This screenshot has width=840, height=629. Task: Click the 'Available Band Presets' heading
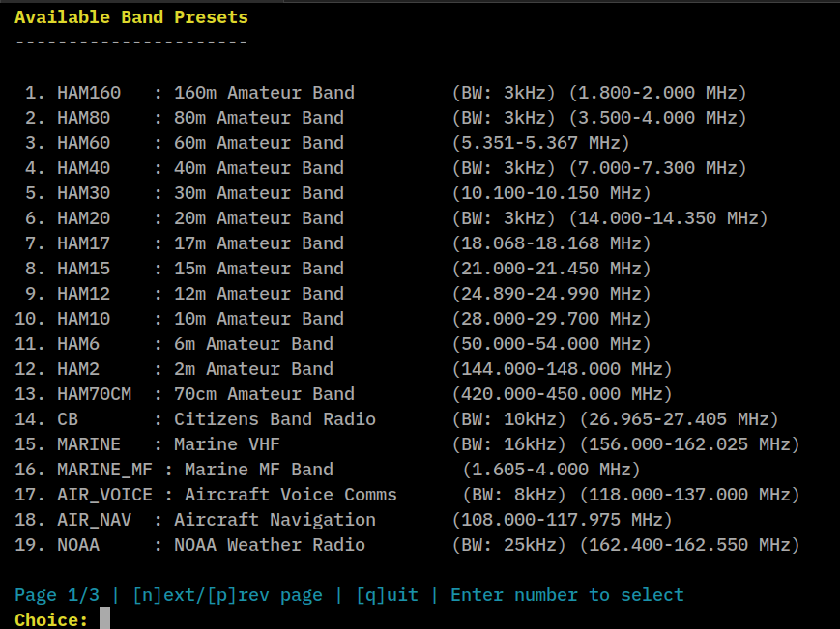(x=131, y=17)
